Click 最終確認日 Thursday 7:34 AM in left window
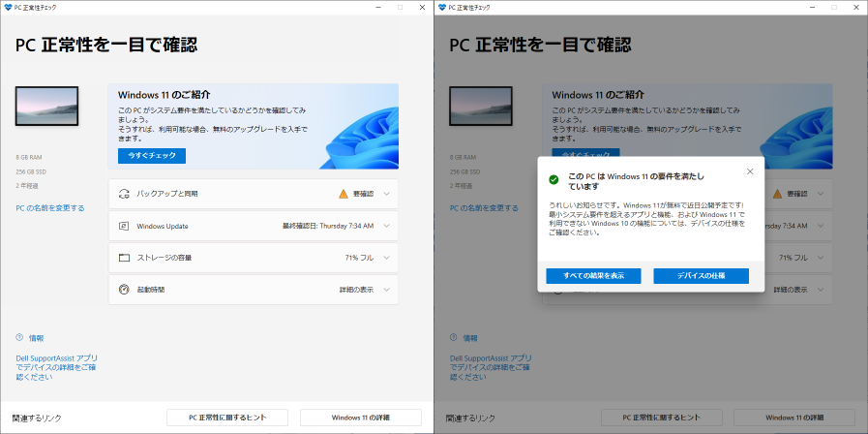The image size is (868, 434). click(328, 226)
